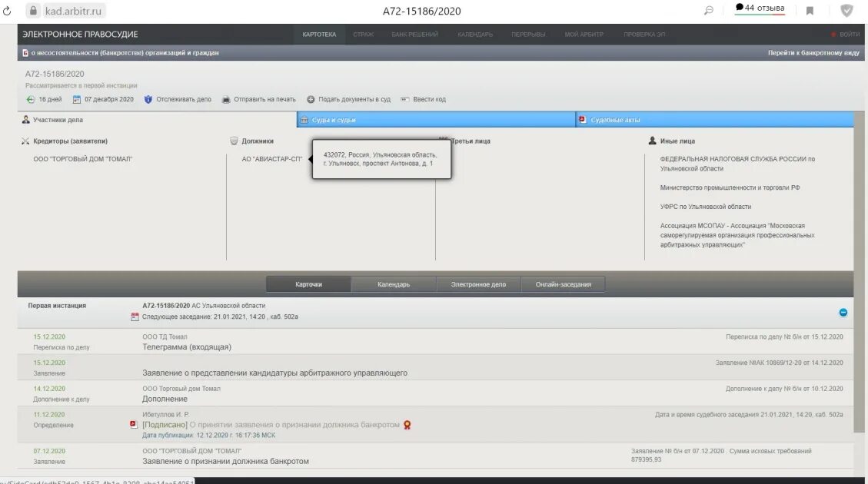868x484 pixels.
Task: Open the КАЛЕНДАРЬ top menu item
Action: tap(475, 35)
